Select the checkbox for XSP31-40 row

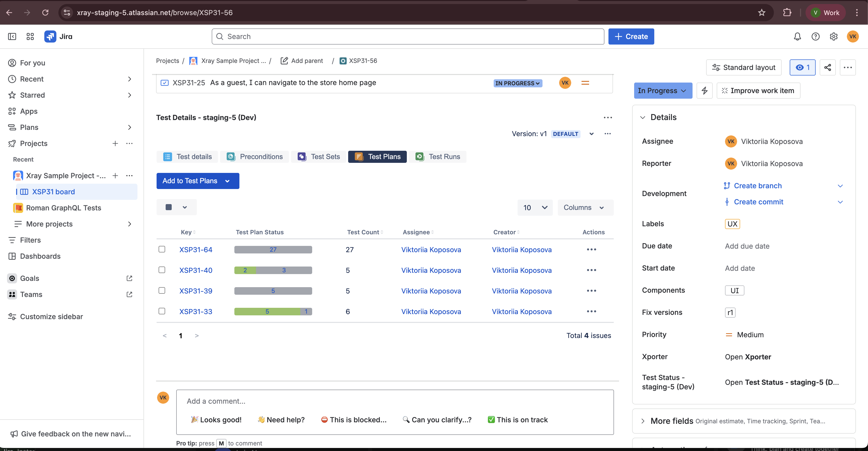tap(162, 270)
